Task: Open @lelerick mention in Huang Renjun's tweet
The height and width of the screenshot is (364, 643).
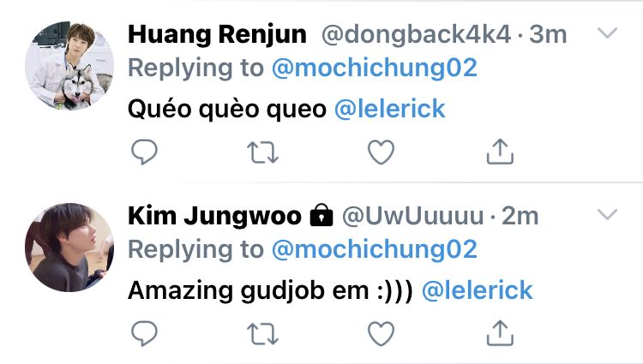Action: click(x=389, y=109)
